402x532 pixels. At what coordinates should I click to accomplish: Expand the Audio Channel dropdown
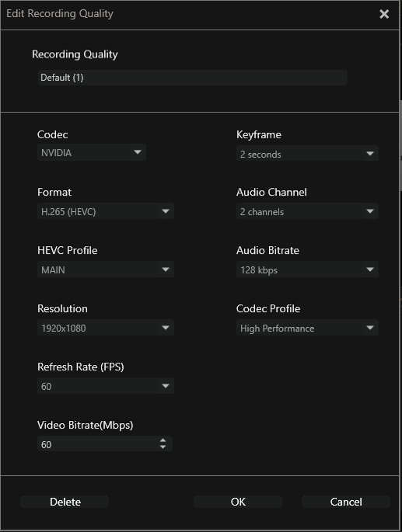coord(307,211)
